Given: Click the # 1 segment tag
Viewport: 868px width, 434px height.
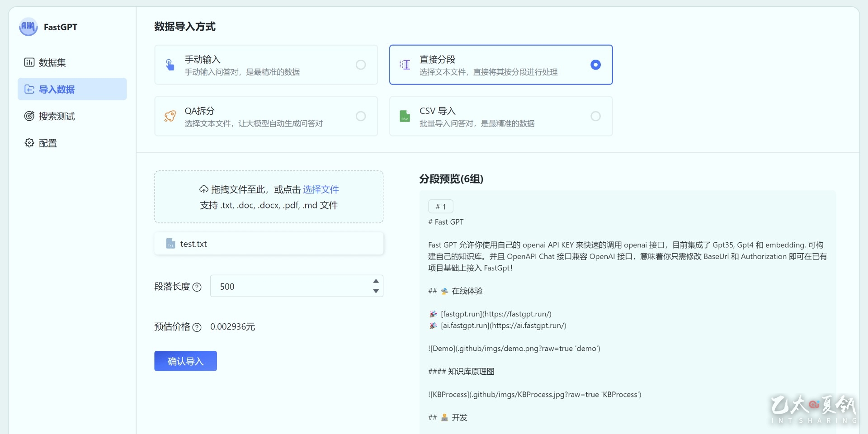Looking at the screenshot, I should [x=441, y=207].
